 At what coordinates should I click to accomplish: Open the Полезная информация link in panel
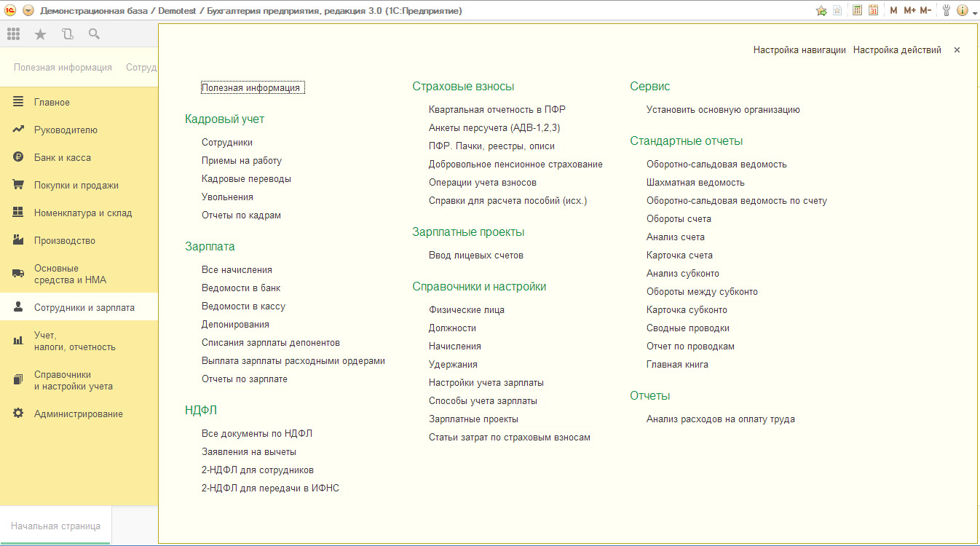click(251, 87)
